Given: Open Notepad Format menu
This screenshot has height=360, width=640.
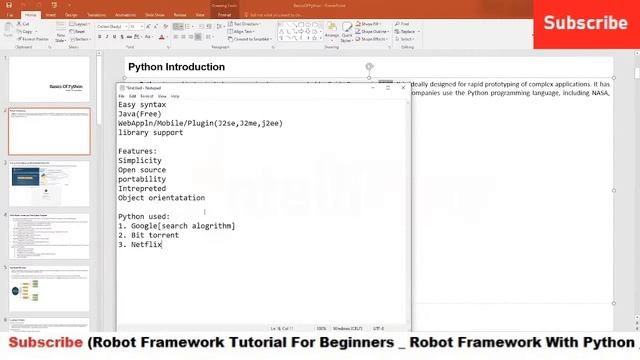Looking at the screenshot, I should point(147,96).
